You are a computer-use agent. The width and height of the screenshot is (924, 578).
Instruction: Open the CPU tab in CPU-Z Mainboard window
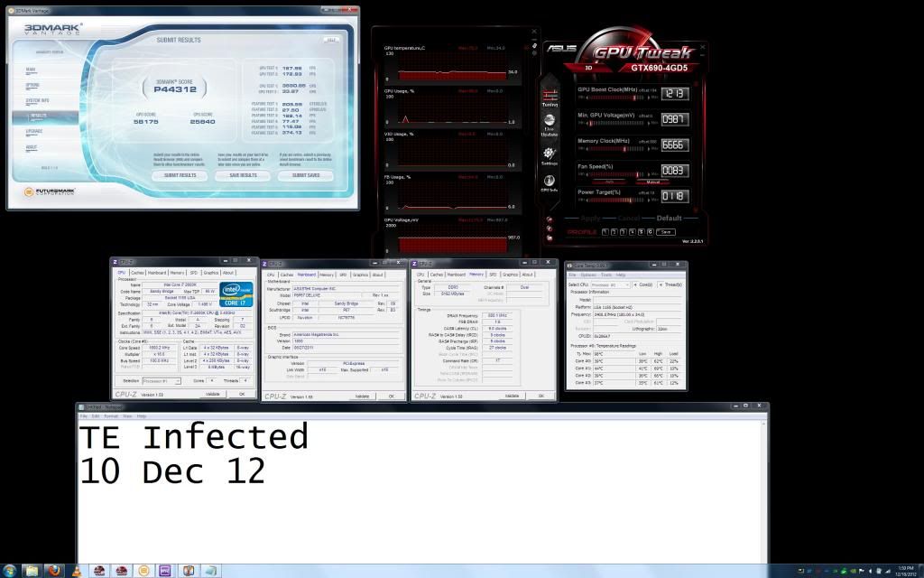[x=271, y=275]
